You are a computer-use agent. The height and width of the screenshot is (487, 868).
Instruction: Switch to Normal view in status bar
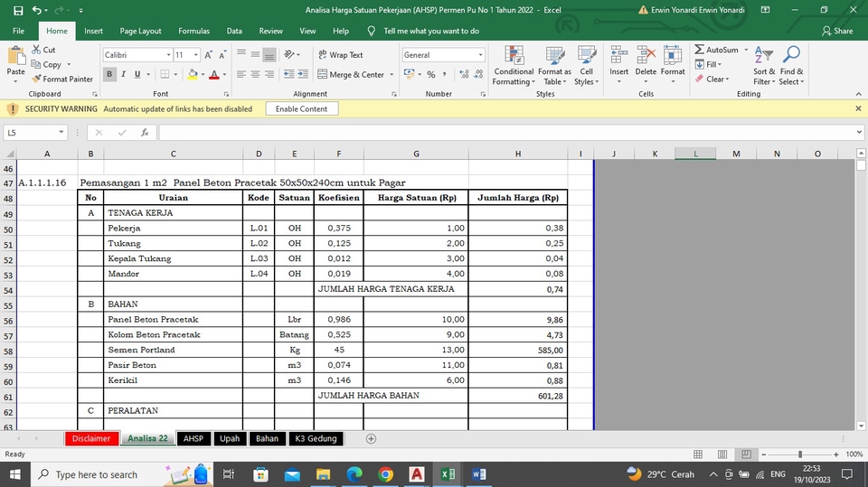(x=698, y=454)
